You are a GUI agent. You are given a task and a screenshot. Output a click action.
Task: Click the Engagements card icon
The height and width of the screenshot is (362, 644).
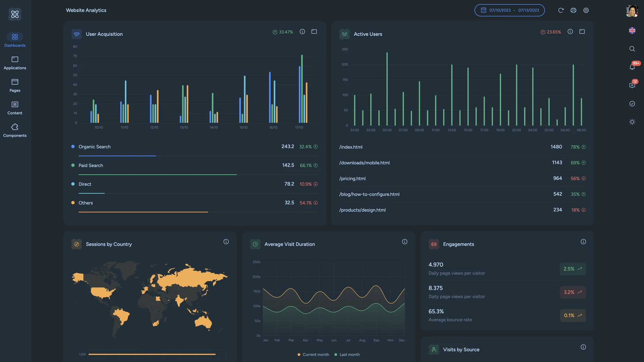click(434, 244)
